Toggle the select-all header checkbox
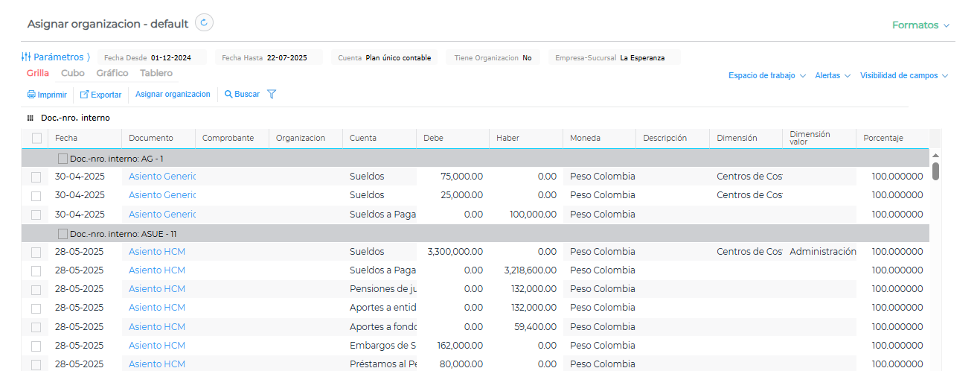 [36, 138]
